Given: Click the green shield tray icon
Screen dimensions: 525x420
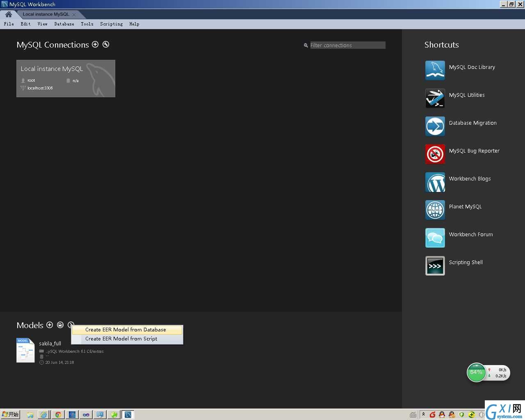Looking at the screenshot, I should tap(462, 415).
